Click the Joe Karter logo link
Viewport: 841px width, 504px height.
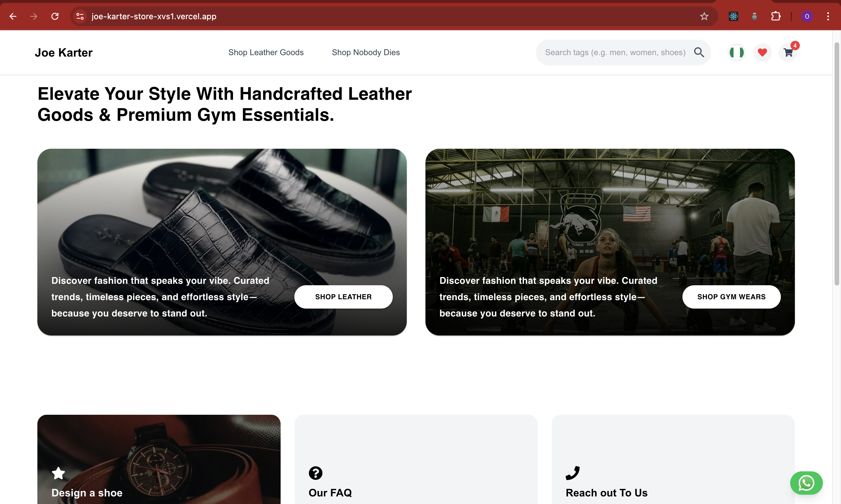click(64, 52)
